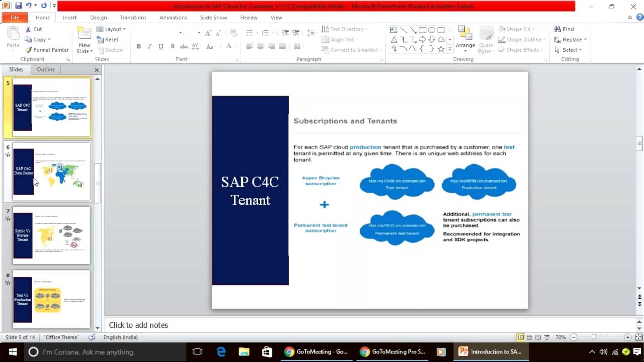Screen dimensions: 644x362
Task: Toggle bold formatting
Action: tap(138, 46)
